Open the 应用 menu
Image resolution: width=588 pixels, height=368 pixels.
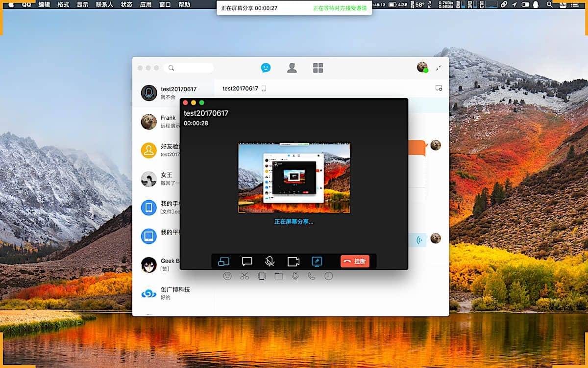click(146, 4)
